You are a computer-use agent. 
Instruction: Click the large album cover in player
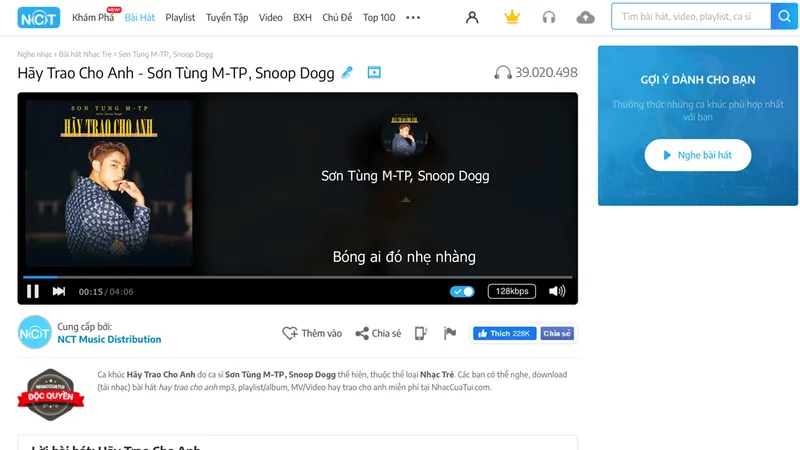(109, 184)
